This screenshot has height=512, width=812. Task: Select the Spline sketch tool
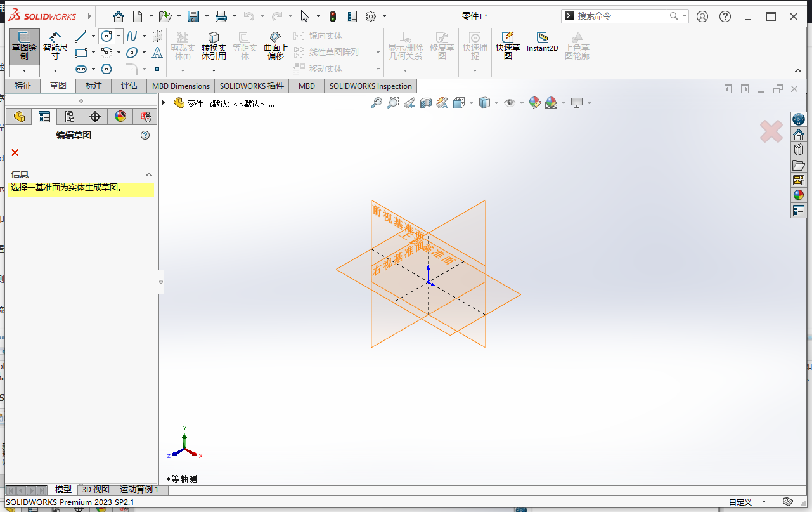pyautogui.click(x=132, y=36)
